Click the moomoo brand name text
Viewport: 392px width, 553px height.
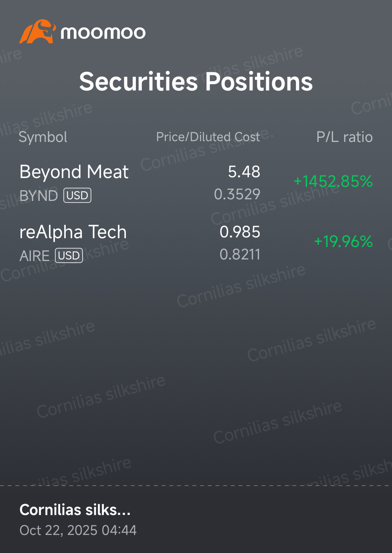103,32
